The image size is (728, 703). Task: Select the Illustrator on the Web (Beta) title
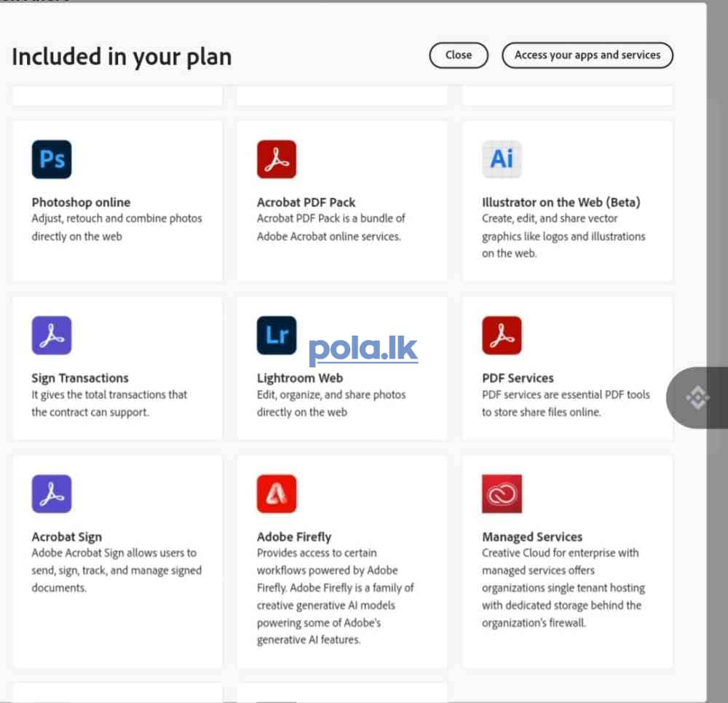(561, 202)
